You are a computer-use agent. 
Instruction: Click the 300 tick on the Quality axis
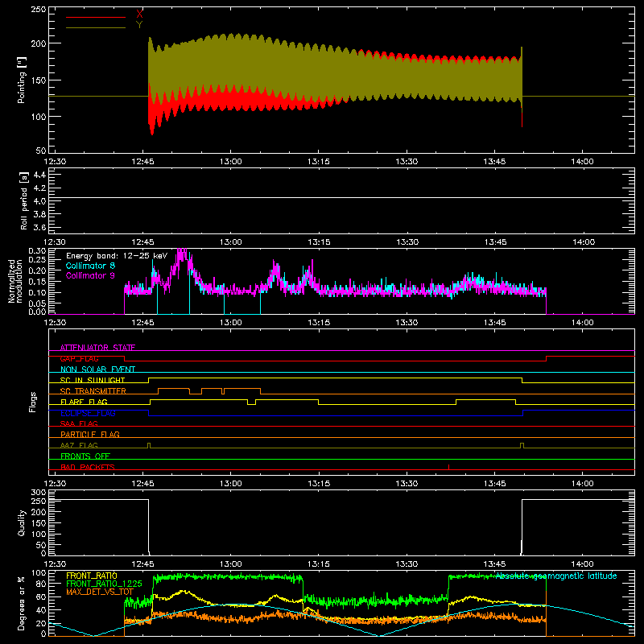coord(39,493)
